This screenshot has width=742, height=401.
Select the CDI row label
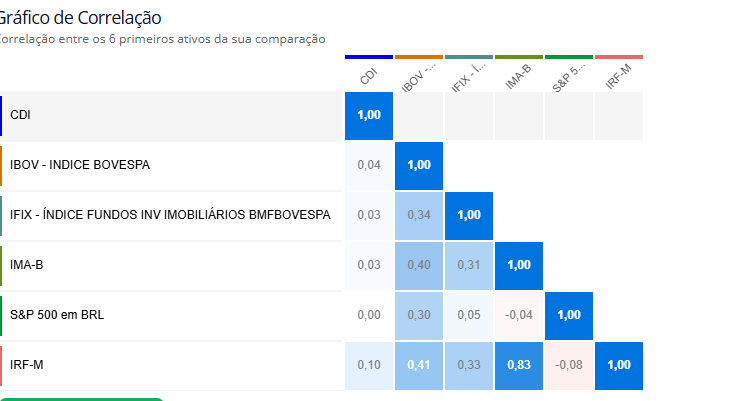[20, 115]
